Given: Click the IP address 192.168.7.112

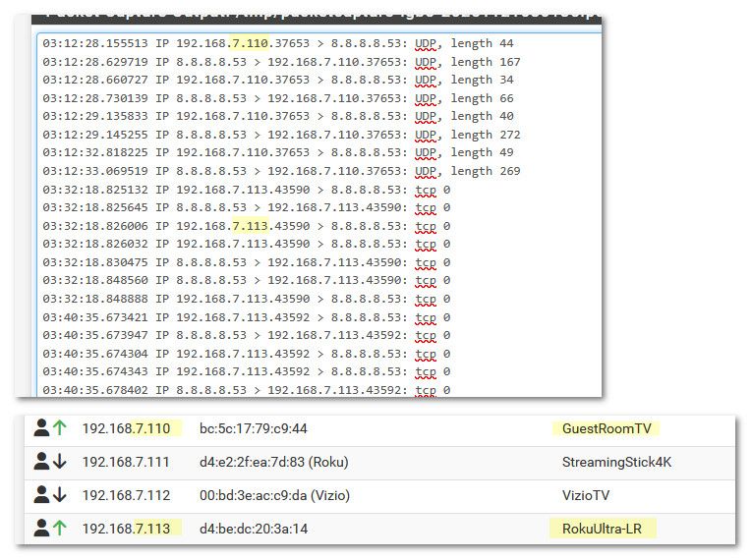Looking at the screenshot, I should [x=126, y=495].
